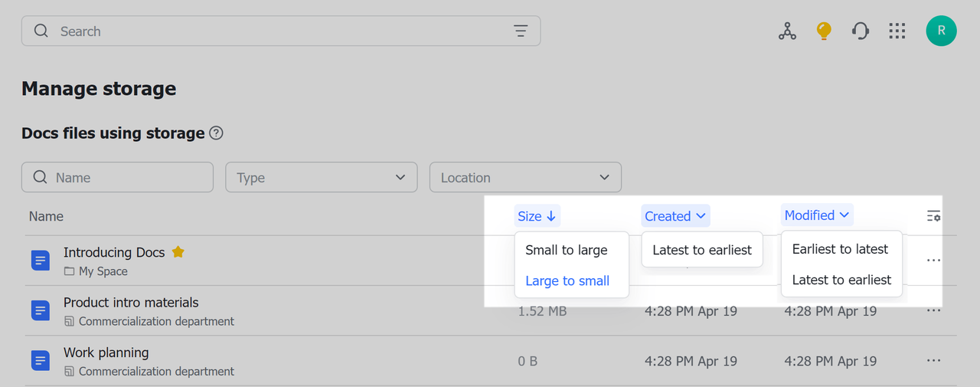
Task: Click the yellow lightbulb tips icon
Action: 824,31
